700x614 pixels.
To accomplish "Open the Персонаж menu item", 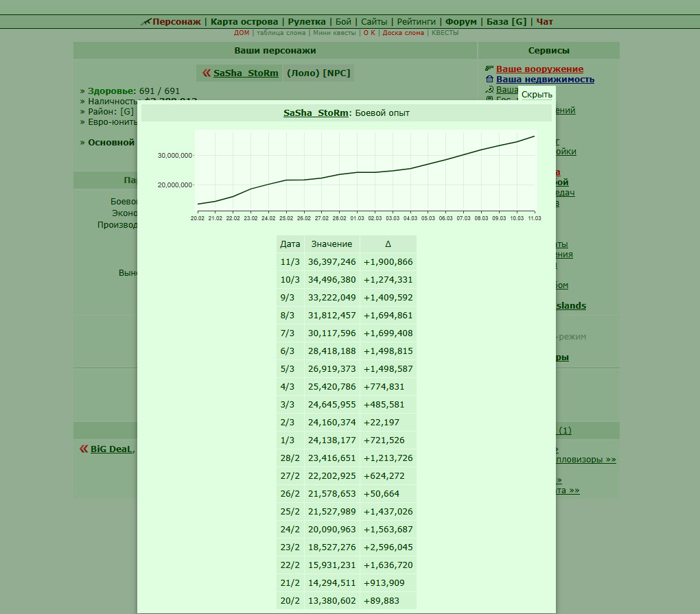I will [176, 22].
